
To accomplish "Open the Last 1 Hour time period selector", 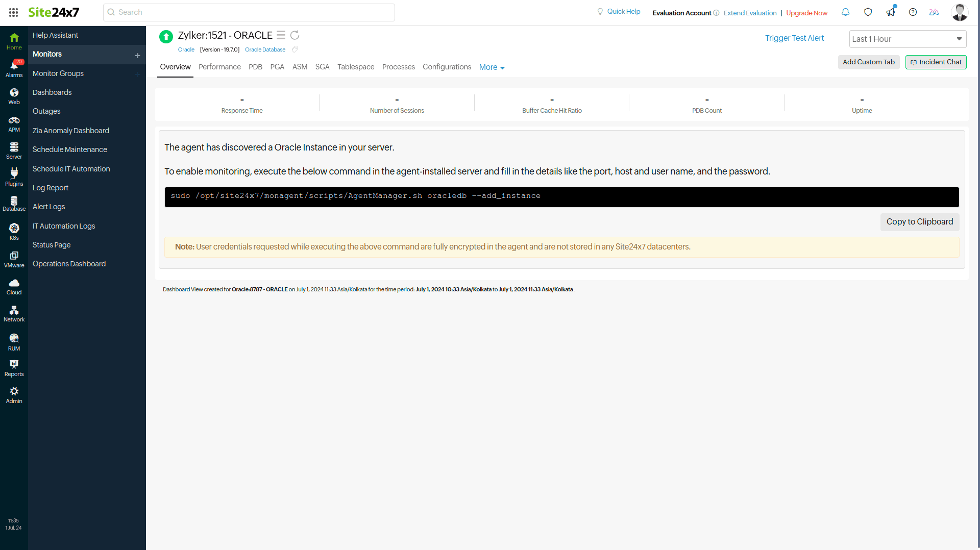I will [907, 39].
